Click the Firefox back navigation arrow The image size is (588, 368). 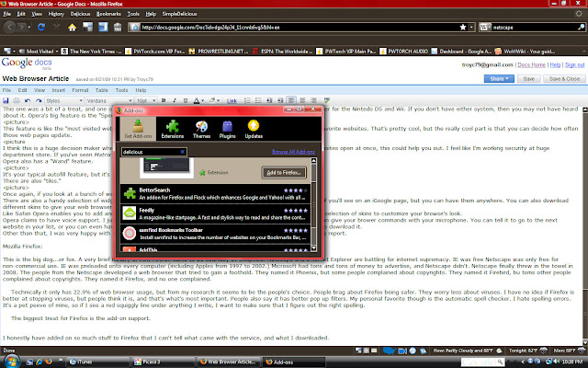[10, 27]
